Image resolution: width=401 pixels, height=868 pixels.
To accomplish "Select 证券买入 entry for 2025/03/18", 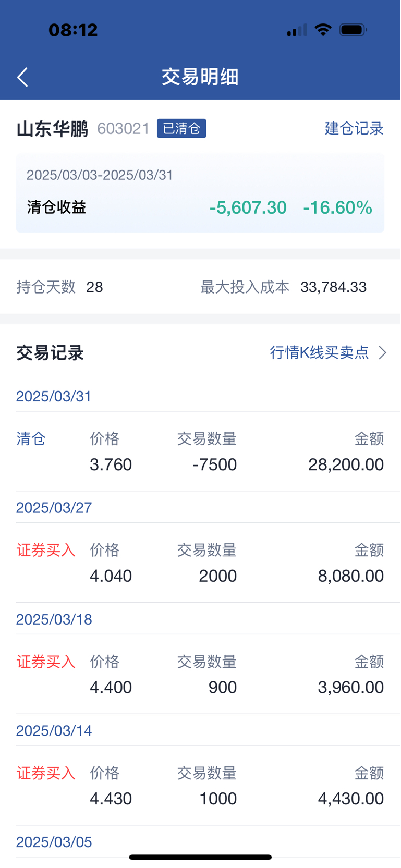I will pos(46,662).
